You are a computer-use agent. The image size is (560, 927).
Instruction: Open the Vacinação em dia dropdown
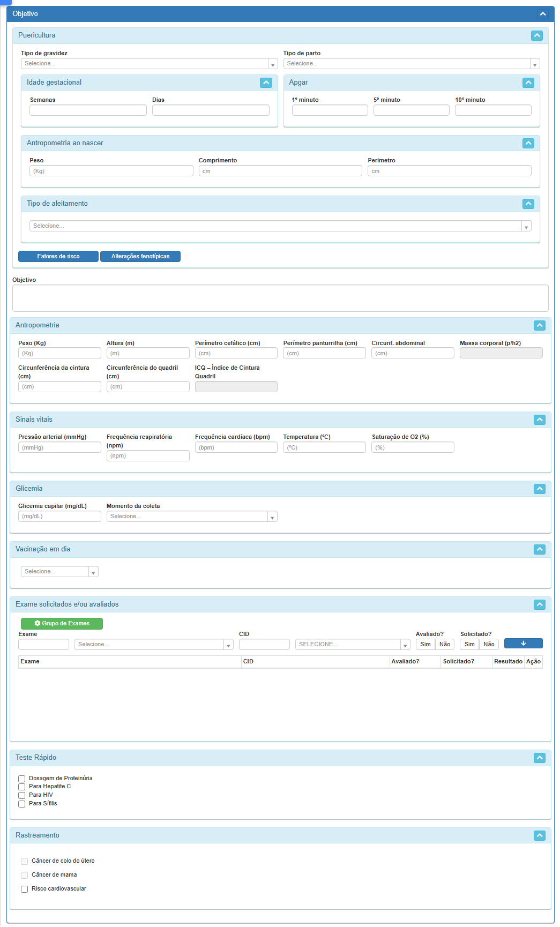[x=59, y=572]
